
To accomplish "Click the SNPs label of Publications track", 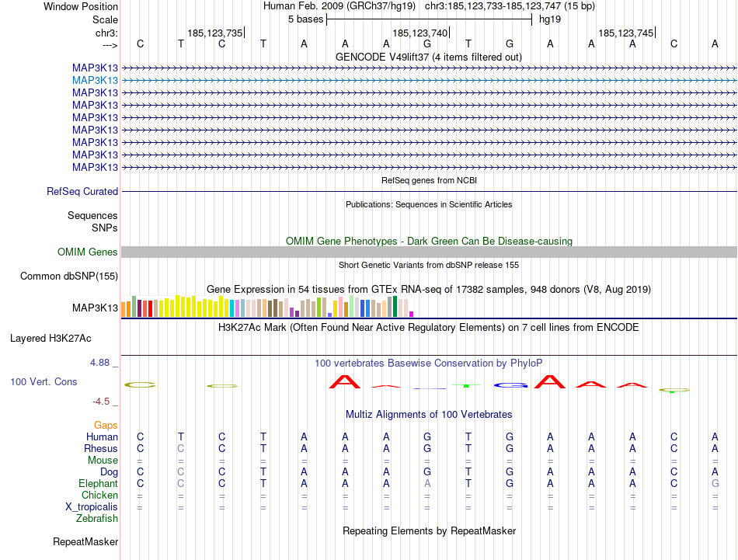I will pyautogui.click(x=105, y=228).
